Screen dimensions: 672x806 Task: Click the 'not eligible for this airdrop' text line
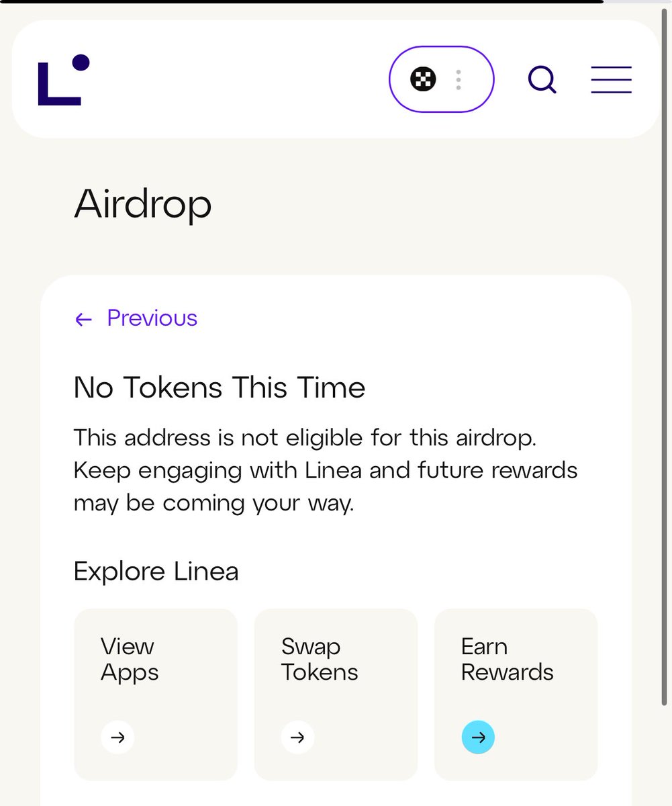pyautogui.click(x=305, y=438)
